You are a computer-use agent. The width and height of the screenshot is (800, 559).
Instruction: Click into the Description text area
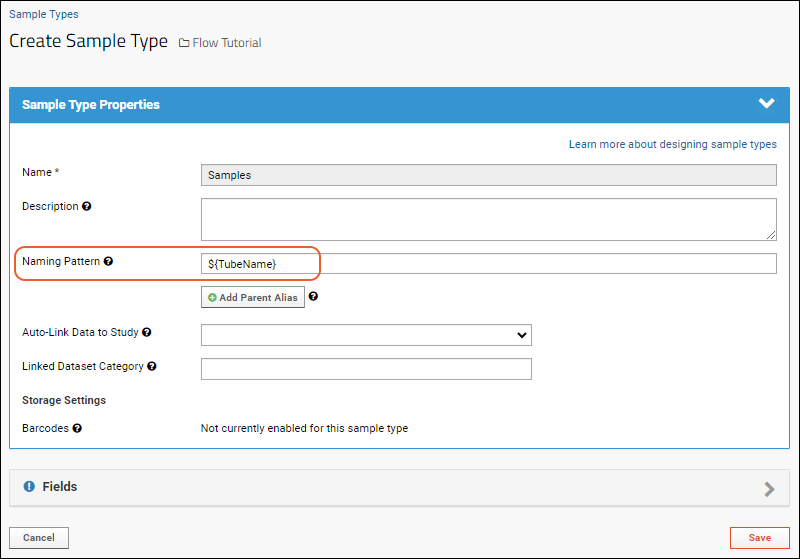click(x=489, y=219)
